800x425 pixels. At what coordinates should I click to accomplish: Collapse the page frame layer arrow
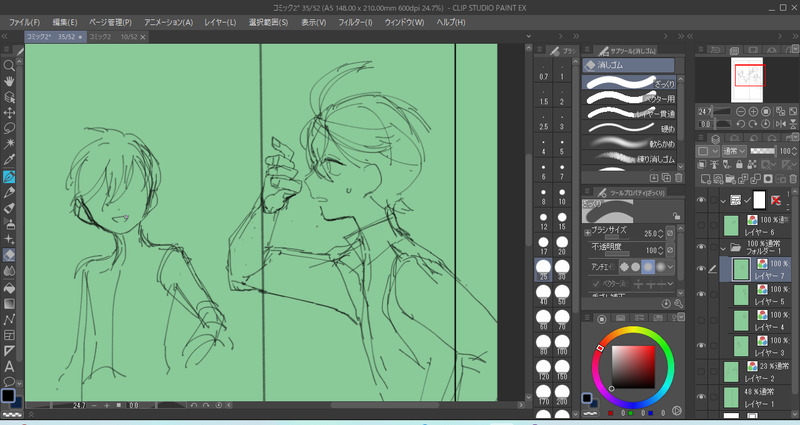pyautogui.click(x=723, y=201)
